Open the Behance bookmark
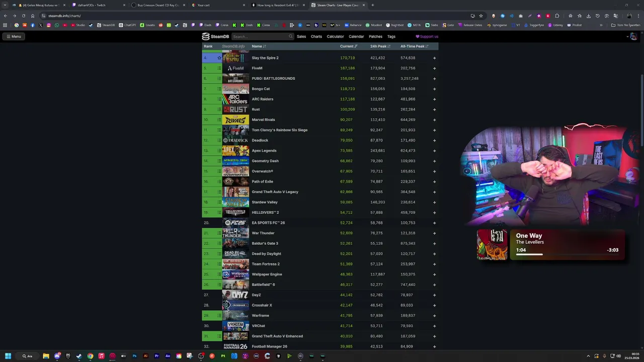This screenshot has width=644, height=362. (x=353, y=25)
